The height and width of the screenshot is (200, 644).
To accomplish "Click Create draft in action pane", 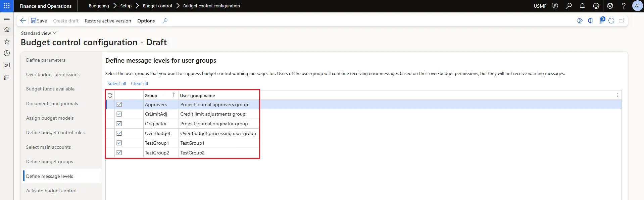I will point(66,21).
